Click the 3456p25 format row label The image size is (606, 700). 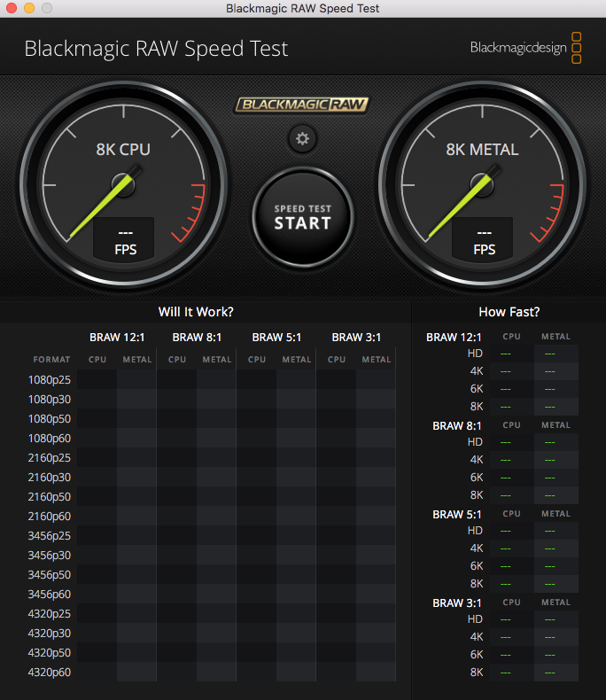tap(50, 536)
